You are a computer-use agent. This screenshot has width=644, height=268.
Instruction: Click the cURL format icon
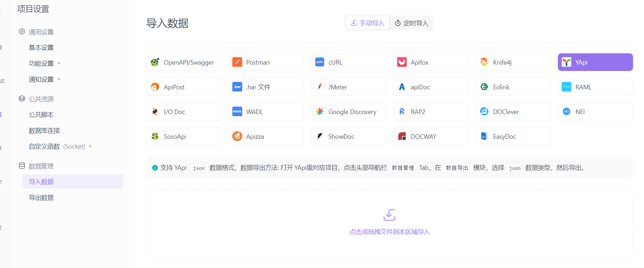click(x=320, y=62)
